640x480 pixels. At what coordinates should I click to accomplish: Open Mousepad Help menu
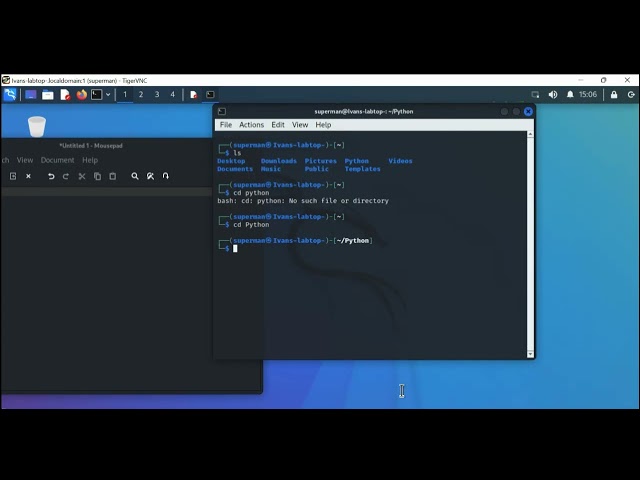click(x=90, y=160)
